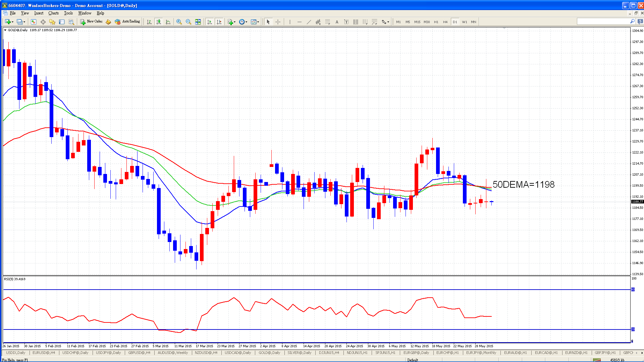This screenshot has height=362, width=644.
Task: Expand the Templates dropdown arrow
Action: click(258, 22)
